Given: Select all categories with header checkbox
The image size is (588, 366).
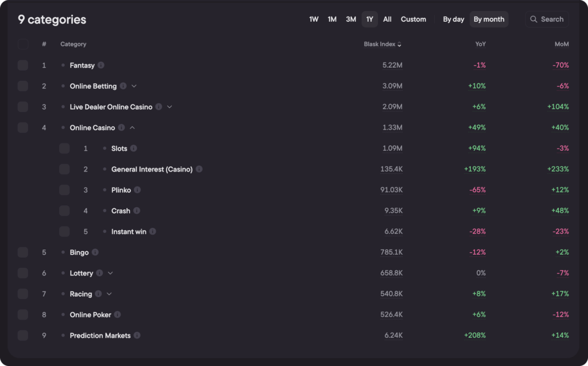Looking at the screenshot, I should [23, 44].
